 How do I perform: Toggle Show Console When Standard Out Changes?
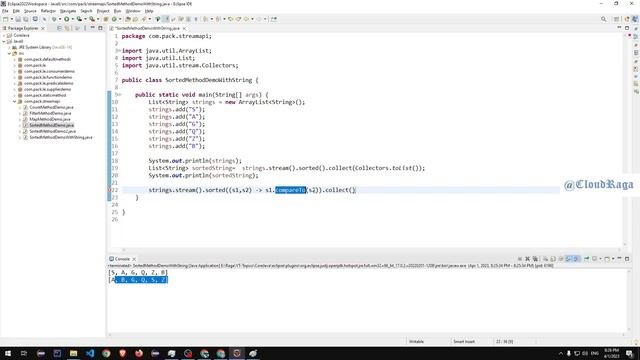(x=569, y=259)
